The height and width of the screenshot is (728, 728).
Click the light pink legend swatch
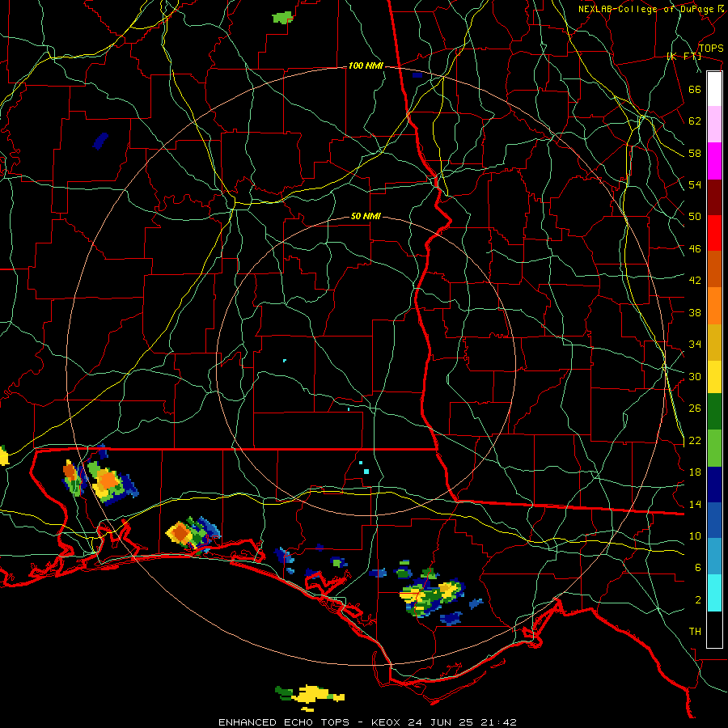714,124
